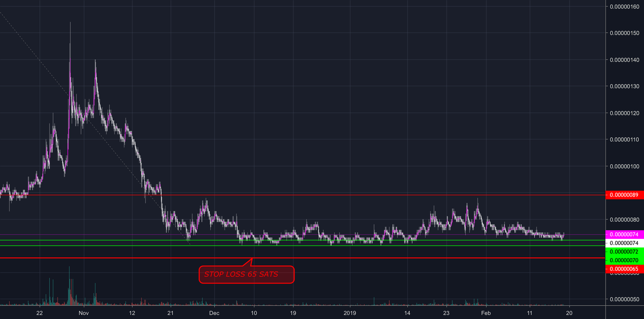This screenshot has height=319, width=644.
Task: Click the '10' date label on time axis
Action: (x=253, y=313)
